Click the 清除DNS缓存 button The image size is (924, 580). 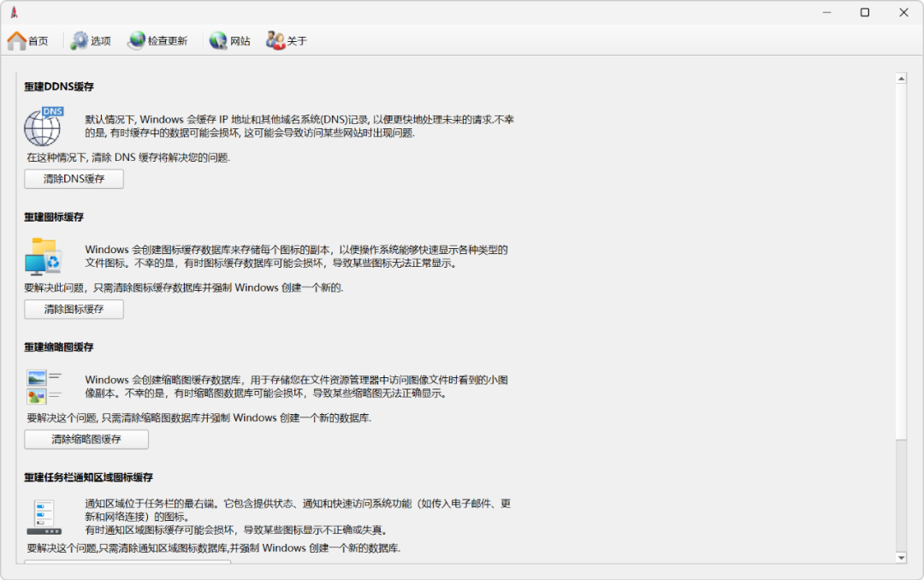tap(74, 179)
